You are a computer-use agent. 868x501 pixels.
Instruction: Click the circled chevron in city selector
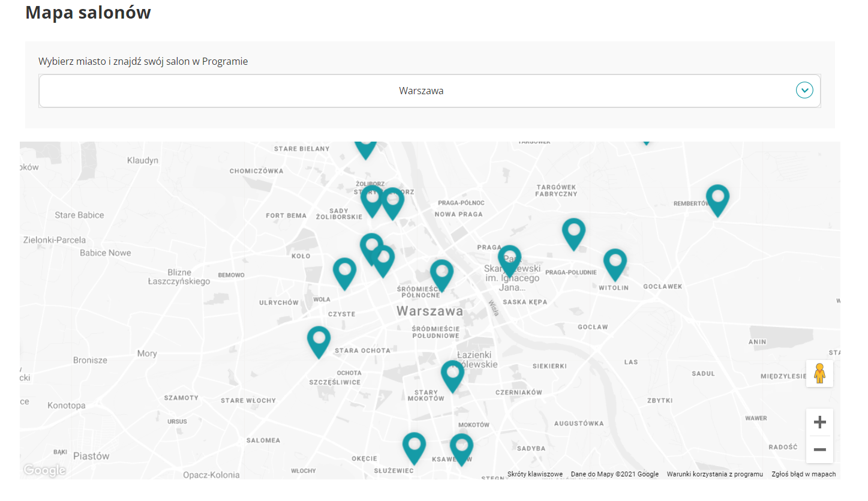click(x=804, y=91)
